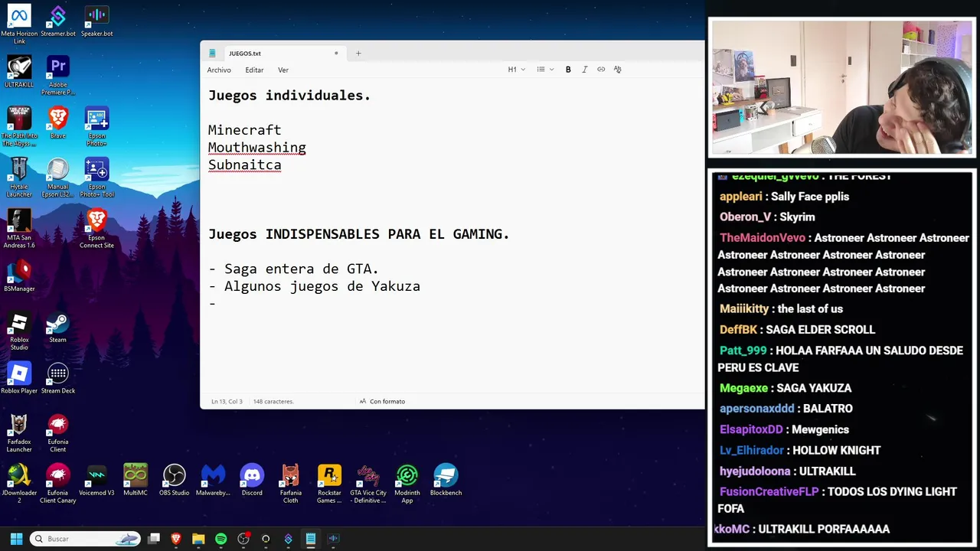Open the Archivo menu
The height and width of the screenshot is (551, 980).
(219, 70)
